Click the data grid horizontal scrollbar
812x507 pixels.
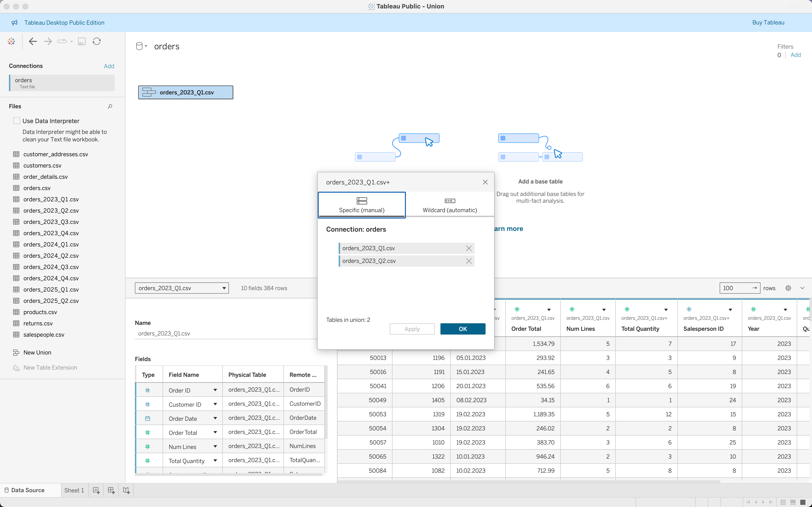528,482
